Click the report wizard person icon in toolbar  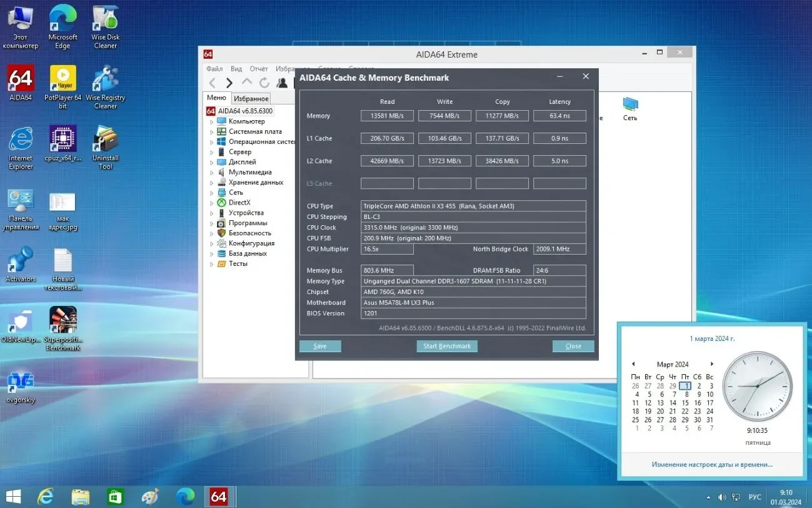(281, 83)
